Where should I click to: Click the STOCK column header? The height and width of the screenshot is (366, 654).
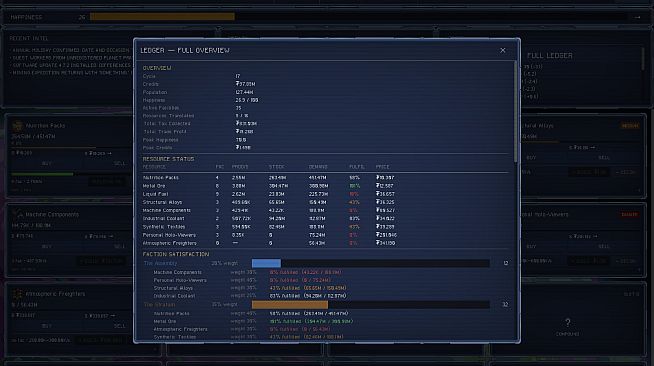[277, 167]
